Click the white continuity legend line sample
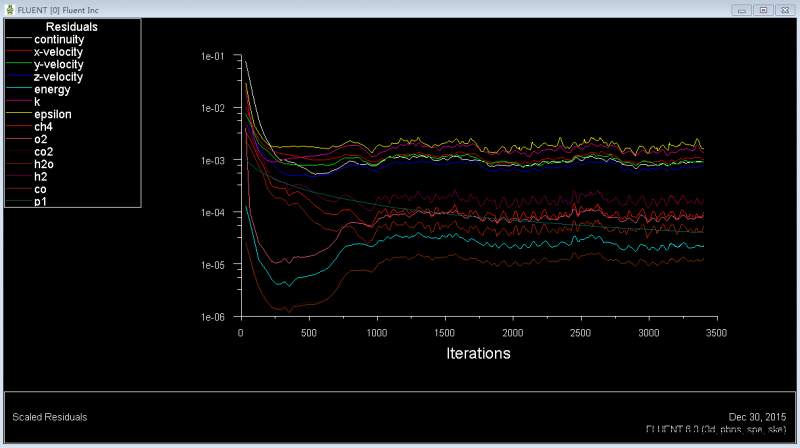 pyautogui.click(x=19, y=39)
